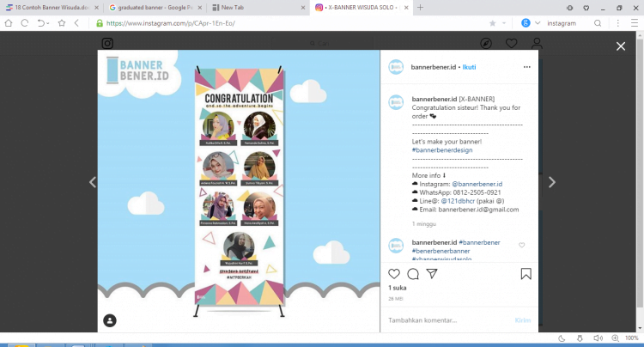Switch to the New Tab tab

tap(258, 8)
